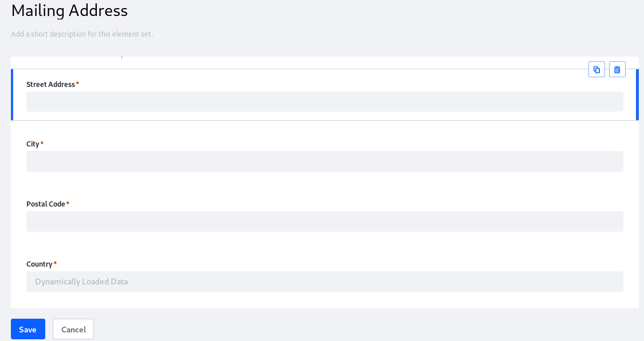Viewport: 644px width, 341px height.
Task: Delete the Street Address field
Action: 617,69
